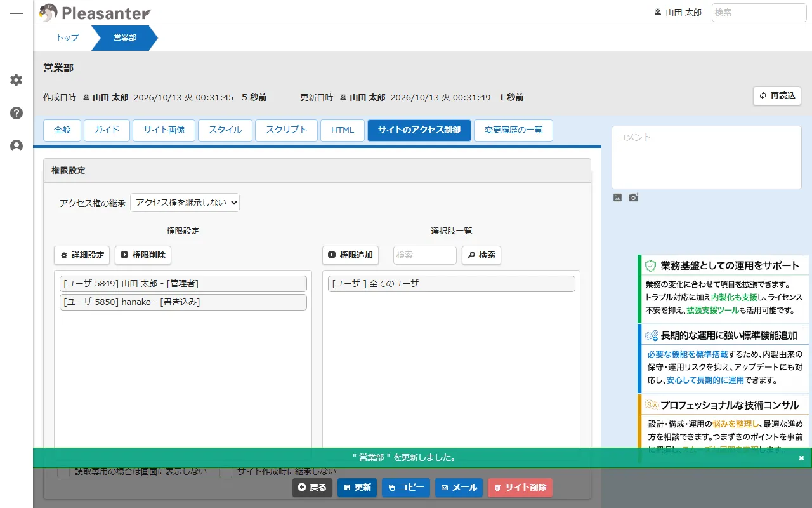This screenshot has height=508, width=812.
Task: Click the サイト削除 button
Action: tap(520, 488)
